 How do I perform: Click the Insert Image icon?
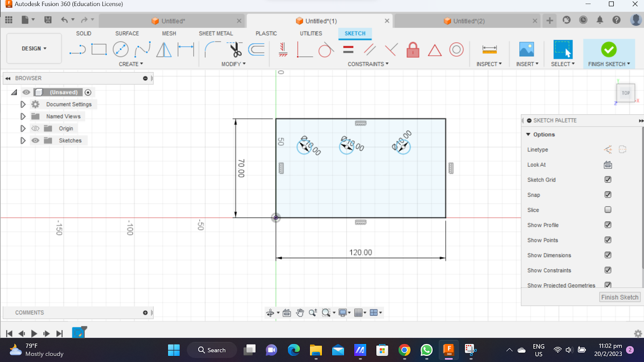(526, 49)
